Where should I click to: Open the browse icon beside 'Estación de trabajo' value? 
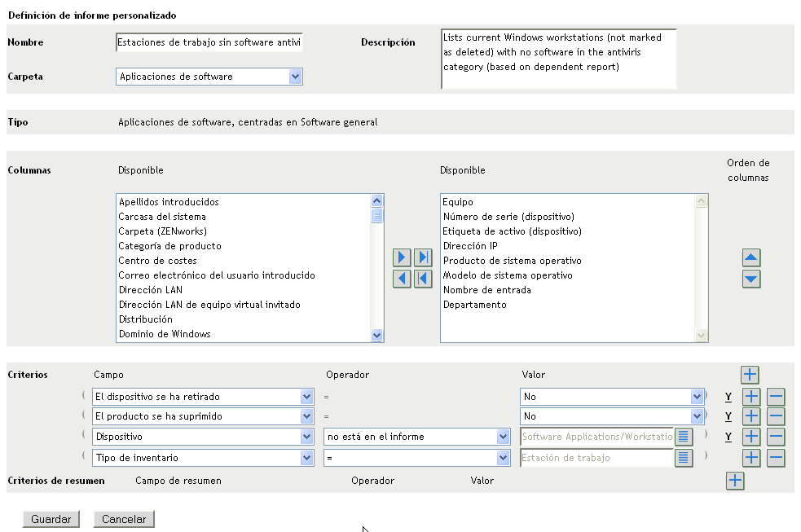pyautogui.click(x=684, y=458)
